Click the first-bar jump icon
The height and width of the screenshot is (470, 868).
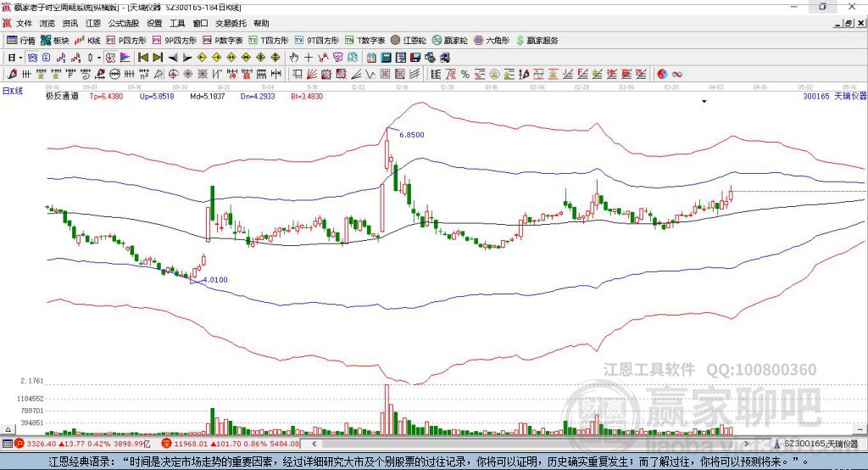pos(142,58)
